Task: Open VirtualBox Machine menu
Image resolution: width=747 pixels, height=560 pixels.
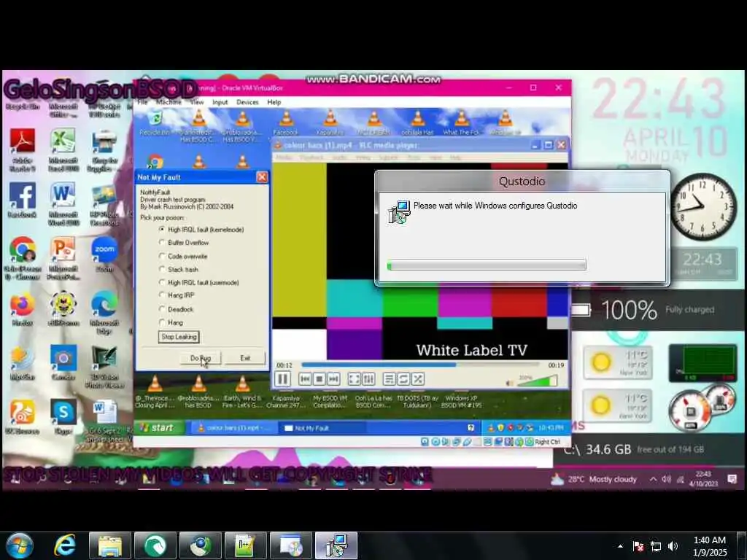Action: coord(169,102)
